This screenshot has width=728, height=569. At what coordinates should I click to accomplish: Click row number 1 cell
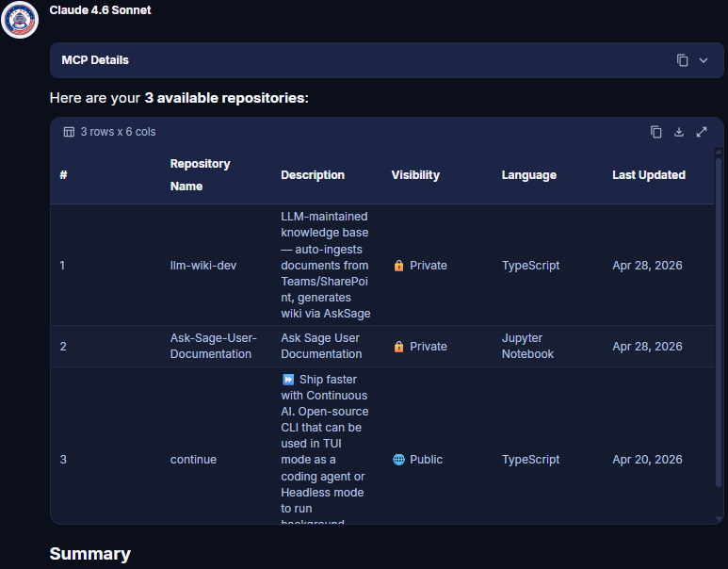pos(62,266)
